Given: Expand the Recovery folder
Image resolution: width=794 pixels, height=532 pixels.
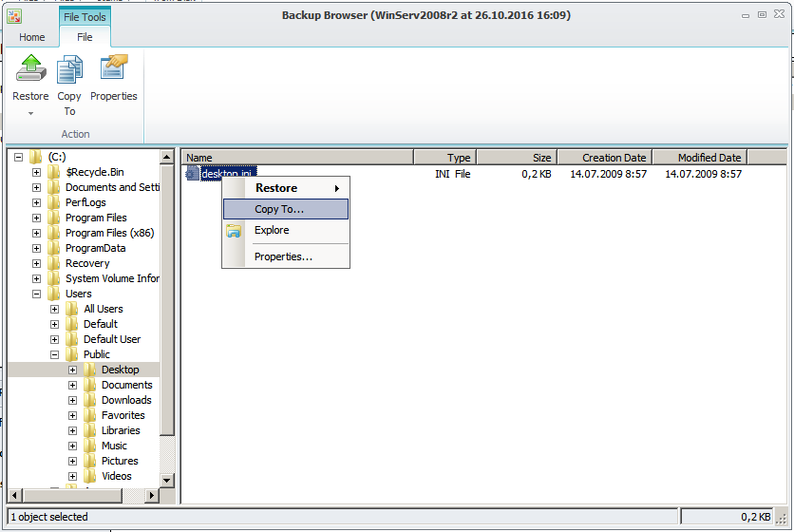Looking at the screenshot, I should pyautogui.click(x=36, y=263).
